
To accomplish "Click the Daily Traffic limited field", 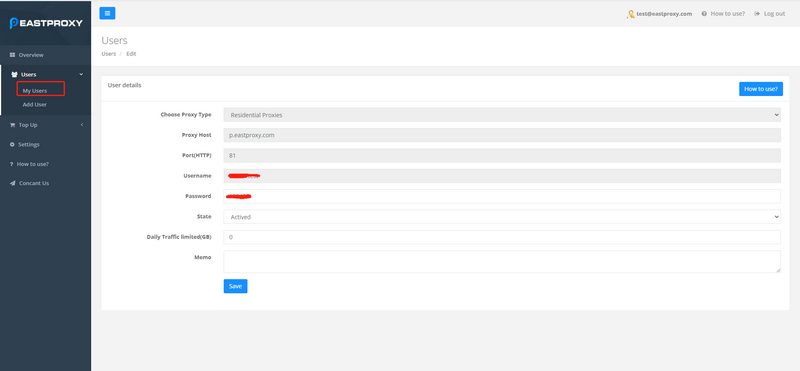I will [x=502, y=237].
